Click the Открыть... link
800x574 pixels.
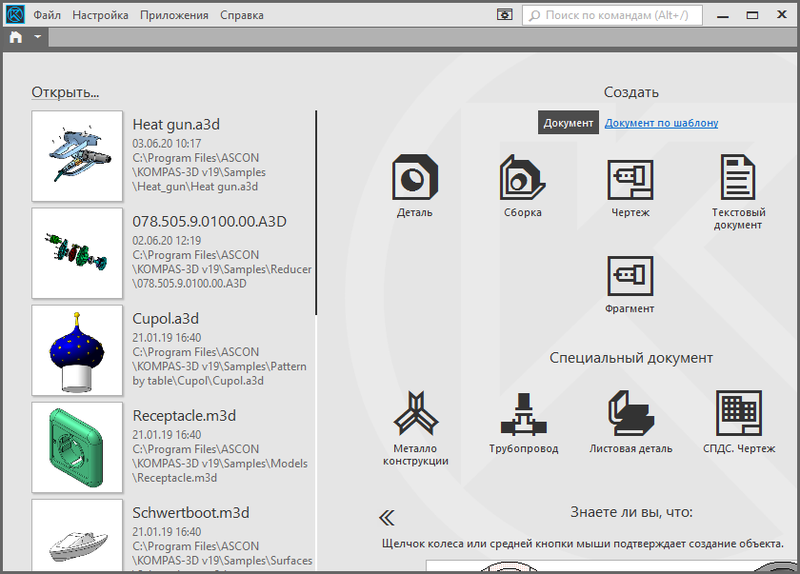point(65,92)
